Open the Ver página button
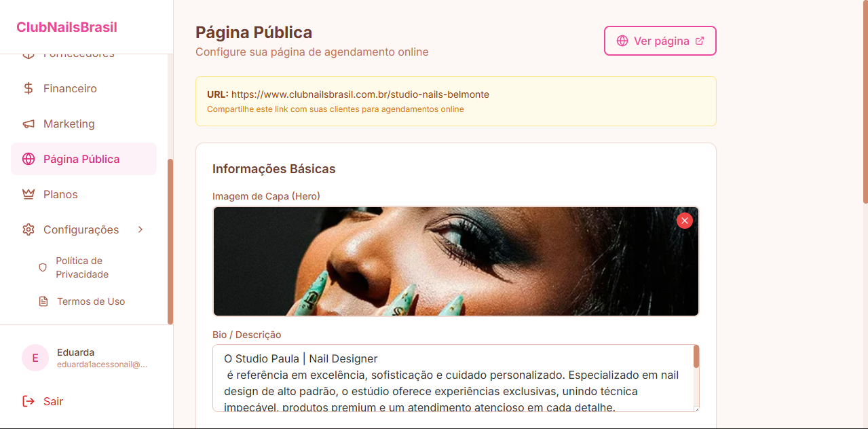The image size is (868, 429). pyautogui.click(x=660, y=41)
